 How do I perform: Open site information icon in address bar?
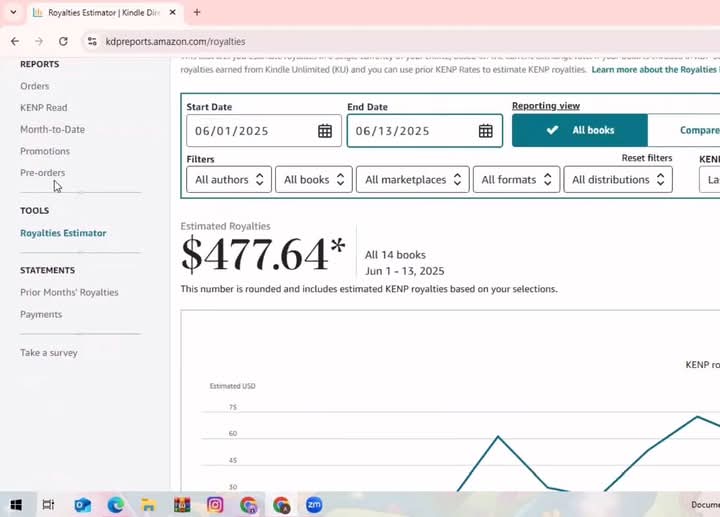[92, 41]
